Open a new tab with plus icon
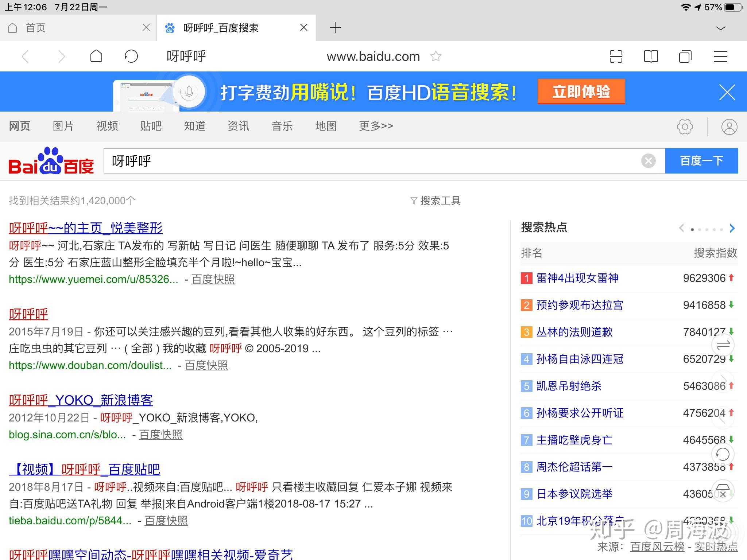The width and height of the screenshot is (747, 560). click(335, 27)
